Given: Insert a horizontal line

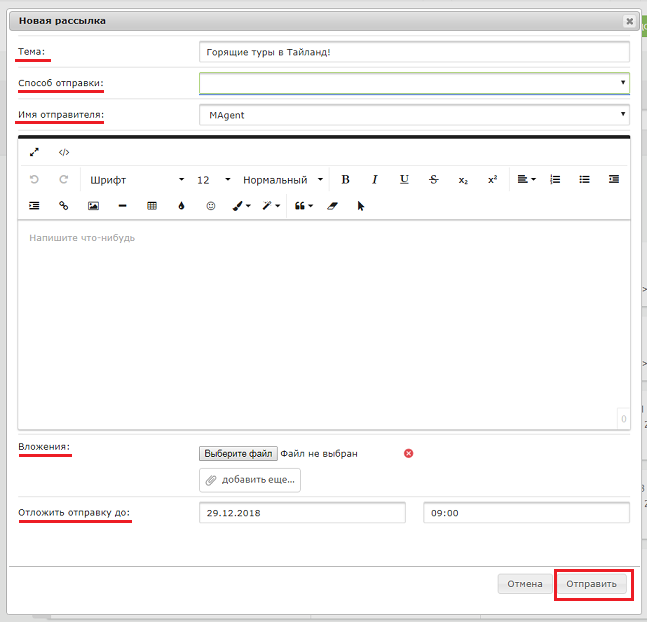Looking at the screenshot, I should (123, 206).
